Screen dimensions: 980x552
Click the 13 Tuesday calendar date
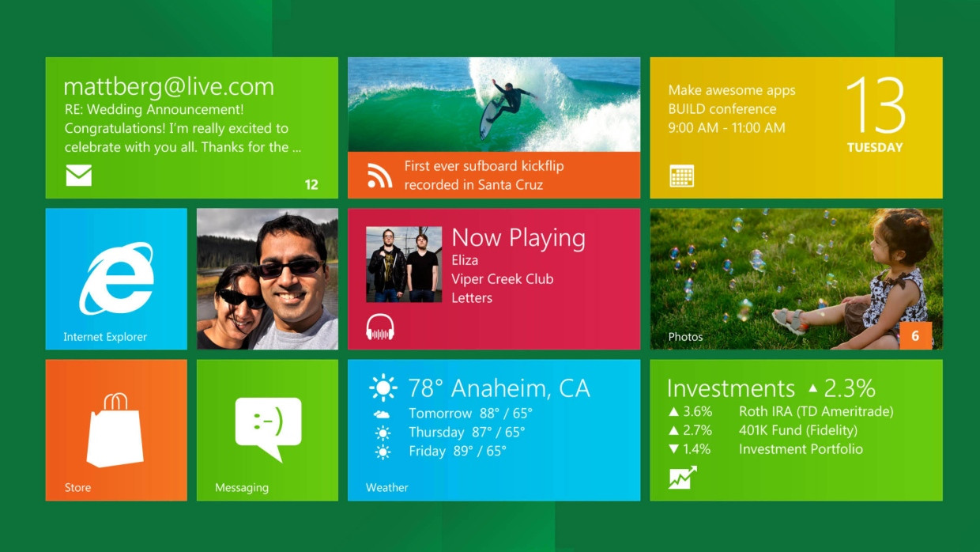pos(875,115)
